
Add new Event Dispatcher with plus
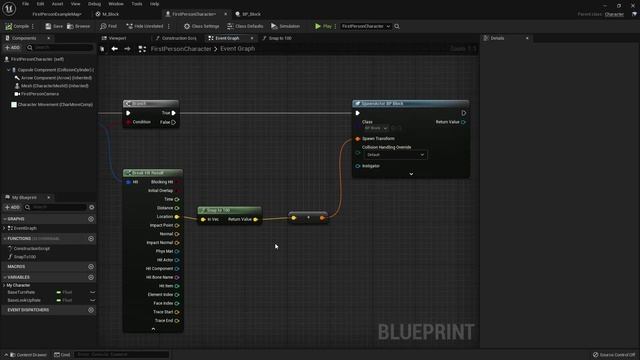tap(91, 310)
